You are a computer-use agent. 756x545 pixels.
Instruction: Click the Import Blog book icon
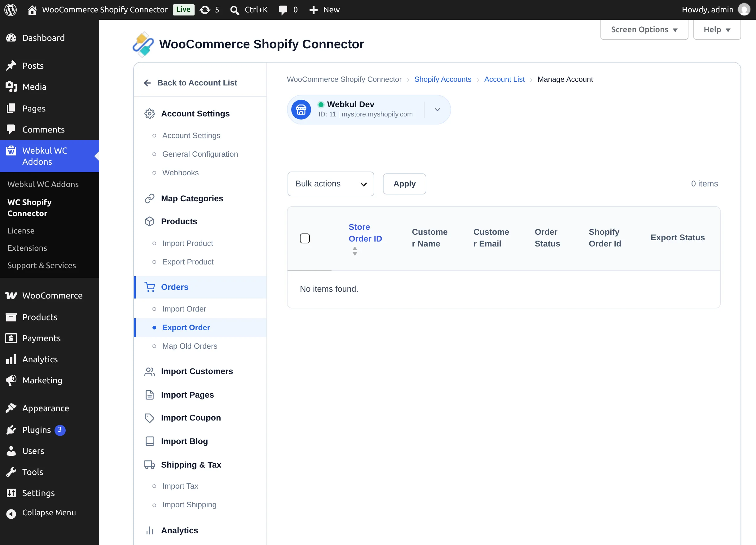[x=149, y=441]
